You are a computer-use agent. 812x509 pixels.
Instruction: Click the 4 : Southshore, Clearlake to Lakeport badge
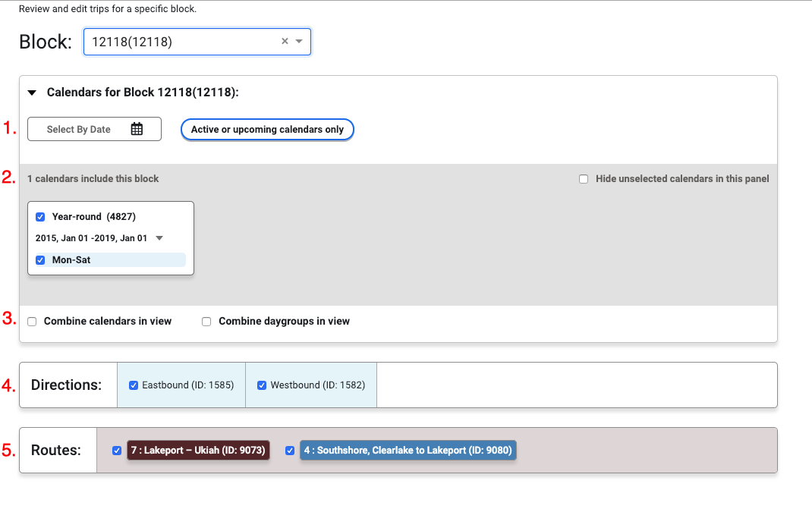[x=408, y=450]
